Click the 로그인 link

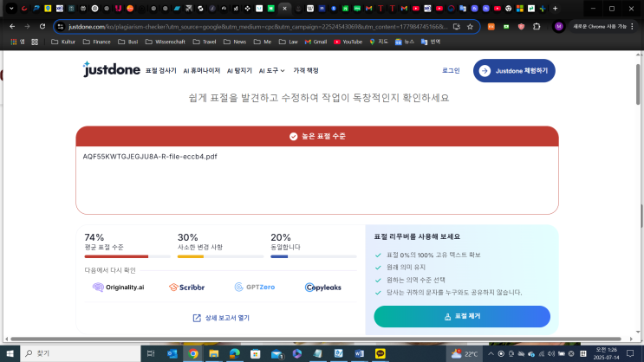451,71
